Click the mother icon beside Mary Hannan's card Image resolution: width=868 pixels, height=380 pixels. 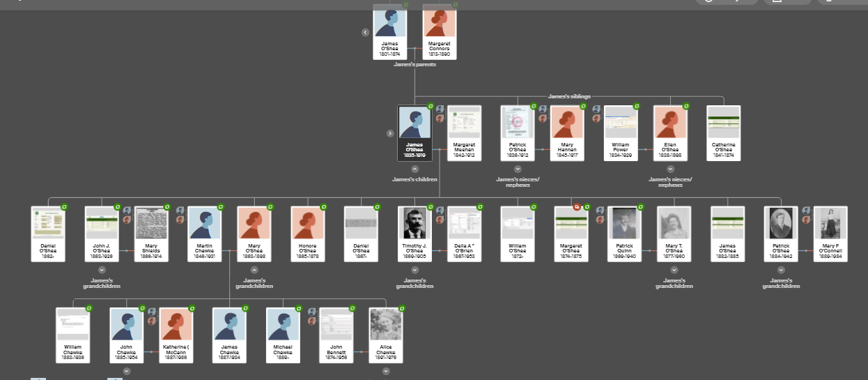click(x=543, y=119)
